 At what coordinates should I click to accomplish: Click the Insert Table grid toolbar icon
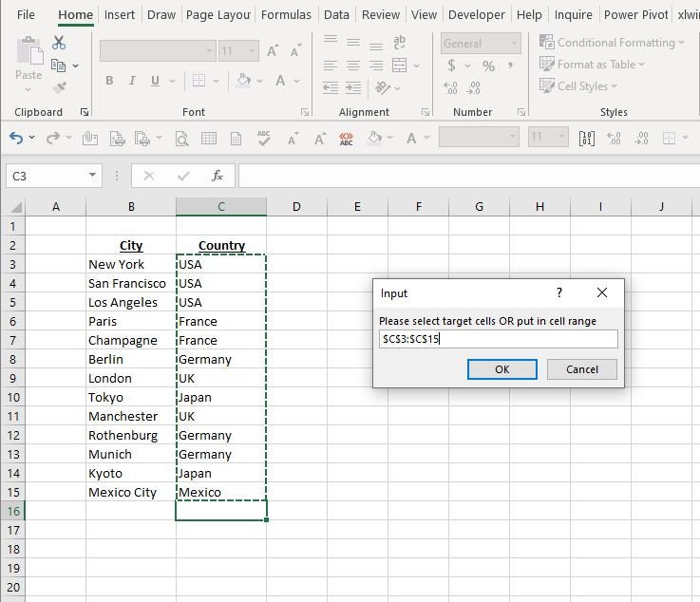coord(209,139)
